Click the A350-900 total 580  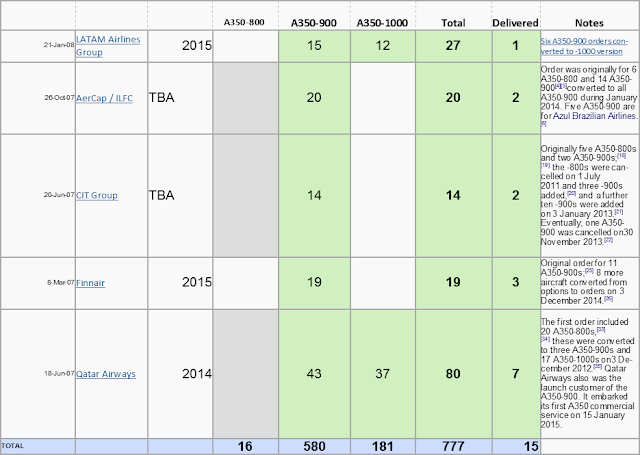tap(314, 446)
